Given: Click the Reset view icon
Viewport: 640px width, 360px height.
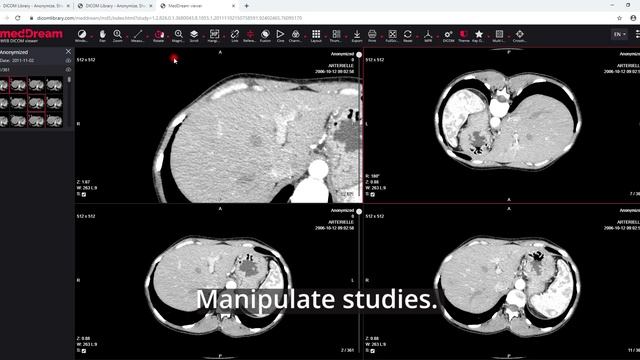Looking at the screenshot, I should pos(407,35).
